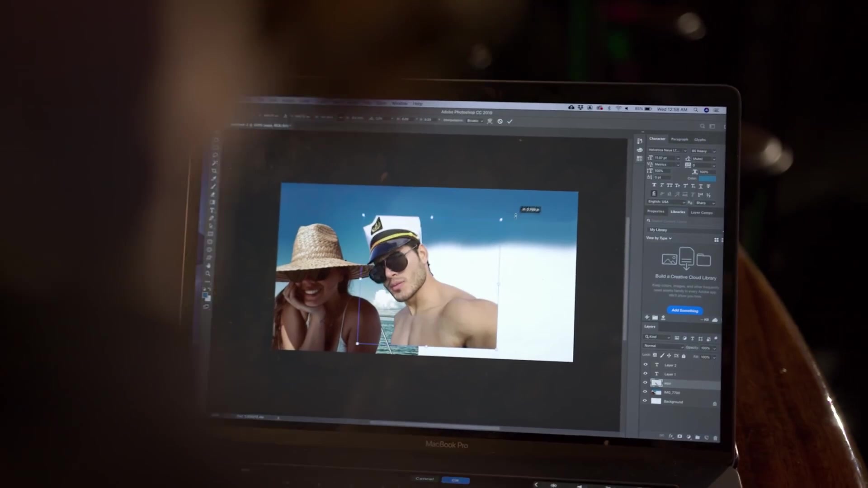Toggle warp mode icon in options bar
The image size is (868, 488).
click(x=490, y=121)
